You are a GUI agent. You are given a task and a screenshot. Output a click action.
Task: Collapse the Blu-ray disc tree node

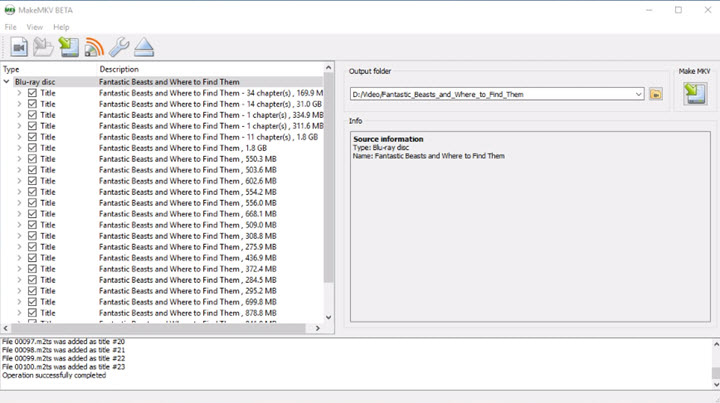[x=6, y=82]
